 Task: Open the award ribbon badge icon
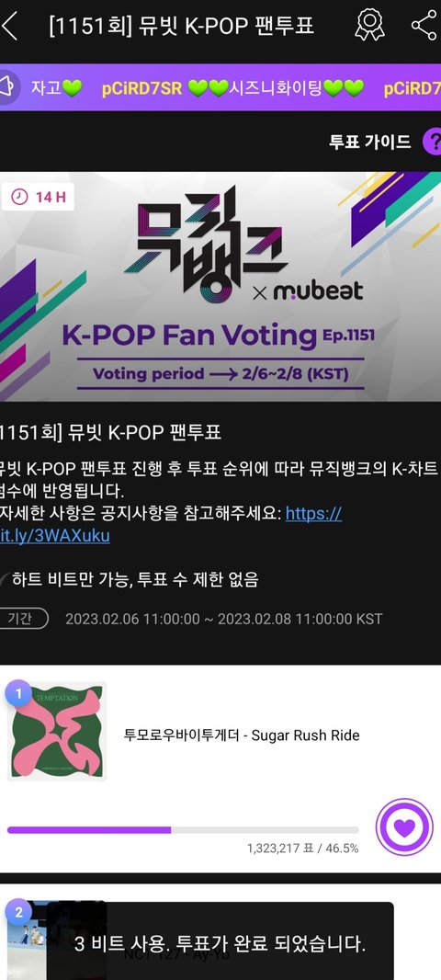click(x=369, y=25)
